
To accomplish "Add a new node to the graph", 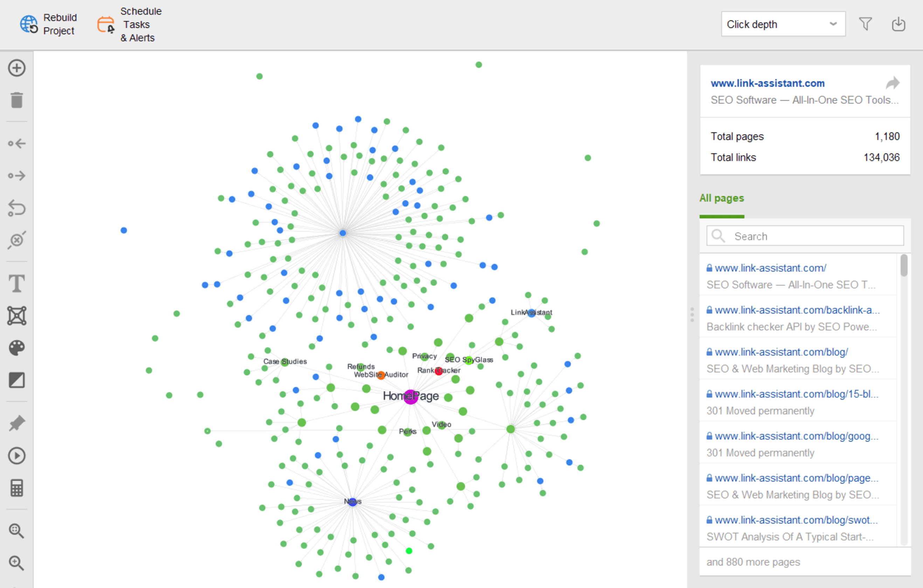I will point(16,68).
